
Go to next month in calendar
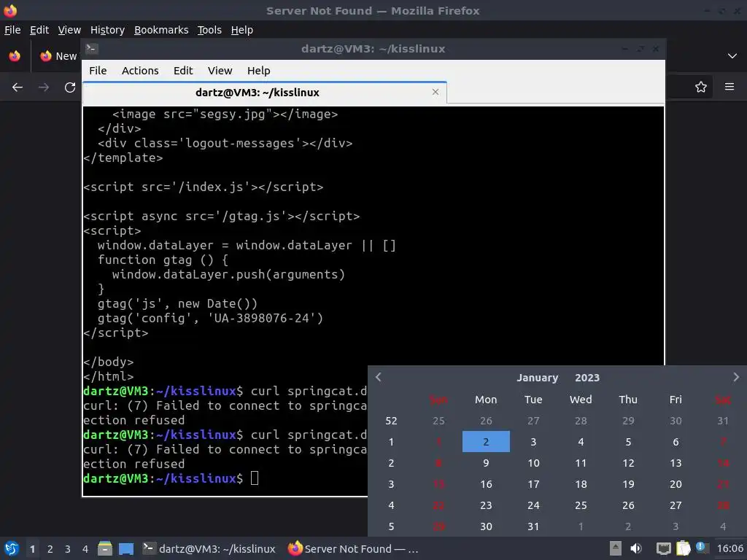coord(736,377)
